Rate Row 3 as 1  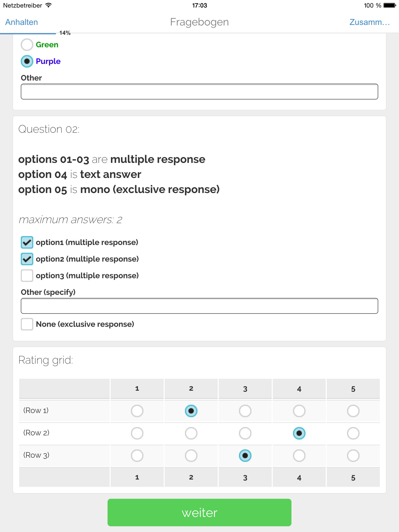(x=137, y=456)
